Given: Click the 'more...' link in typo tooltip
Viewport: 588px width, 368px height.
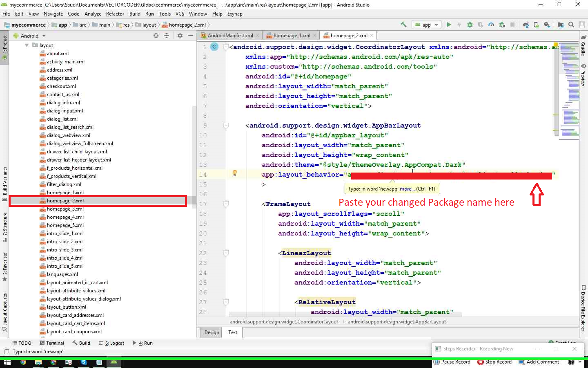Looking at the screenshot, I should (x=407, y=189).
